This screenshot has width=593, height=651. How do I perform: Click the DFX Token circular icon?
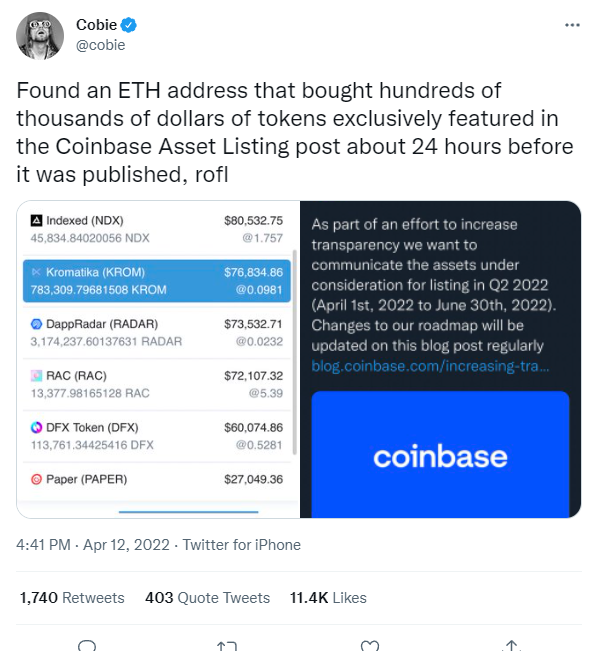37,427
